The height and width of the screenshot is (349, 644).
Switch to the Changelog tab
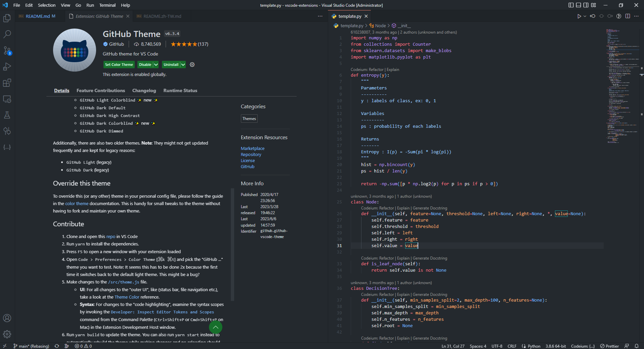(144, 90)
